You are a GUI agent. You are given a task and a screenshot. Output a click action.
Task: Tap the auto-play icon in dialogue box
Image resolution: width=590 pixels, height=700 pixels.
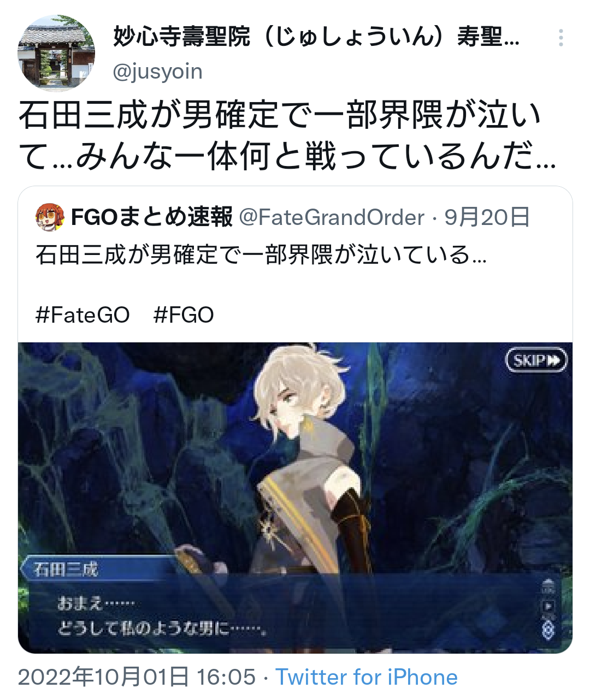(x=548, y=606)
